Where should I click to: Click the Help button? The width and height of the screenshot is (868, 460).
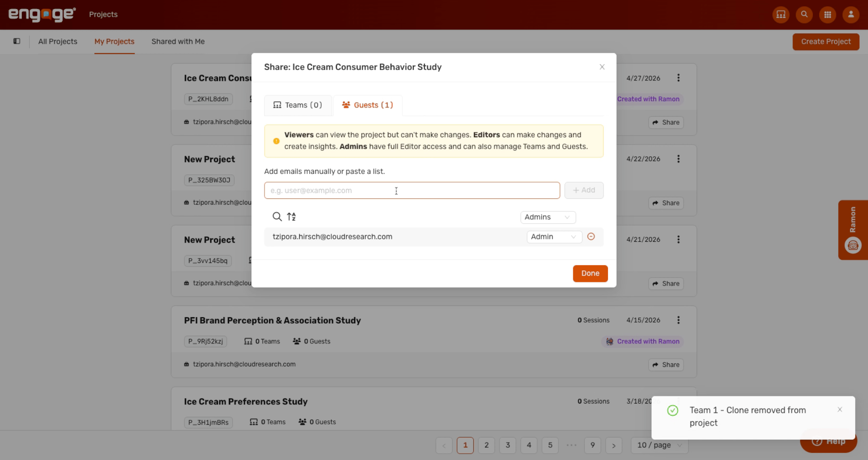click(x=828, y=441)
